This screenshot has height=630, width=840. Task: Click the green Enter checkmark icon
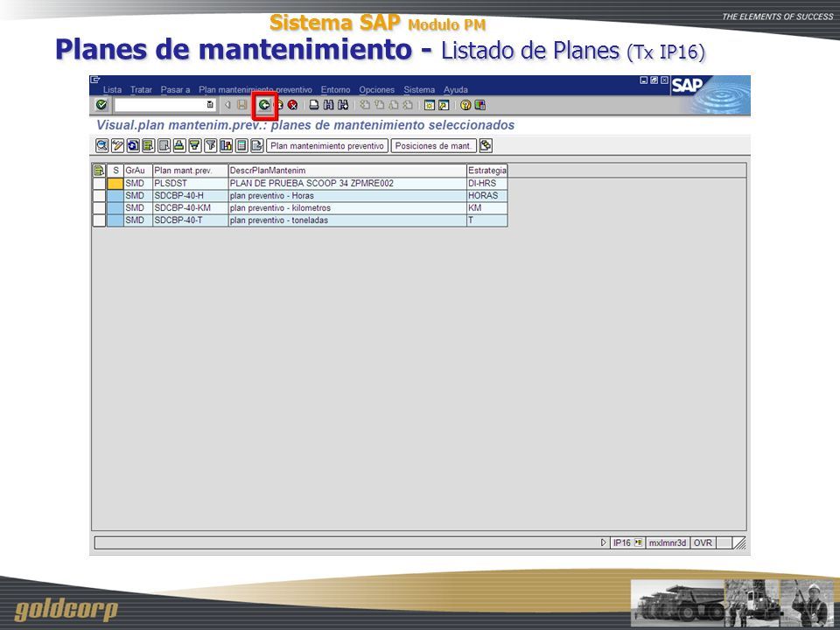click(x=101, y=105)
